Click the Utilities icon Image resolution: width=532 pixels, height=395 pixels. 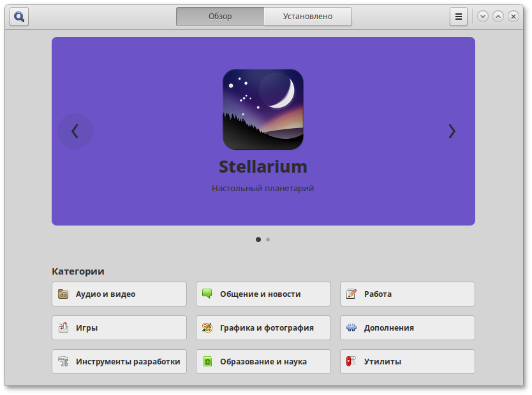coord(351,361)
